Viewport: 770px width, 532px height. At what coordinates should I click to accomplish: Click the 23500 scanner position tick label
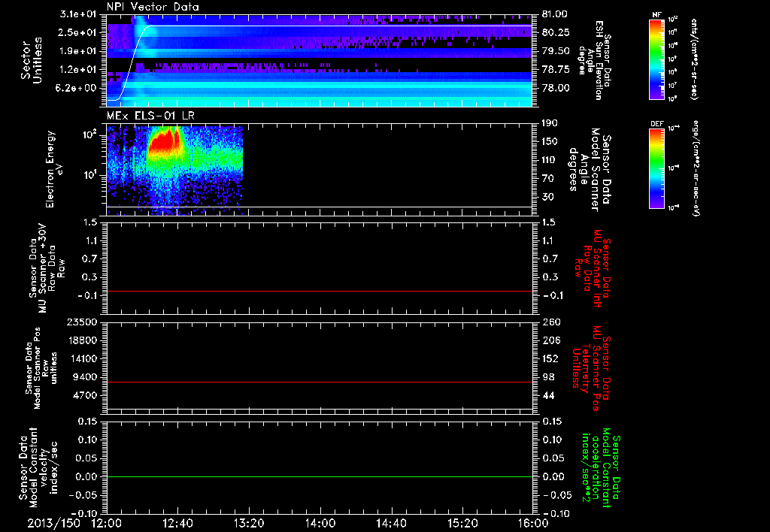click(x=83, y=322)
